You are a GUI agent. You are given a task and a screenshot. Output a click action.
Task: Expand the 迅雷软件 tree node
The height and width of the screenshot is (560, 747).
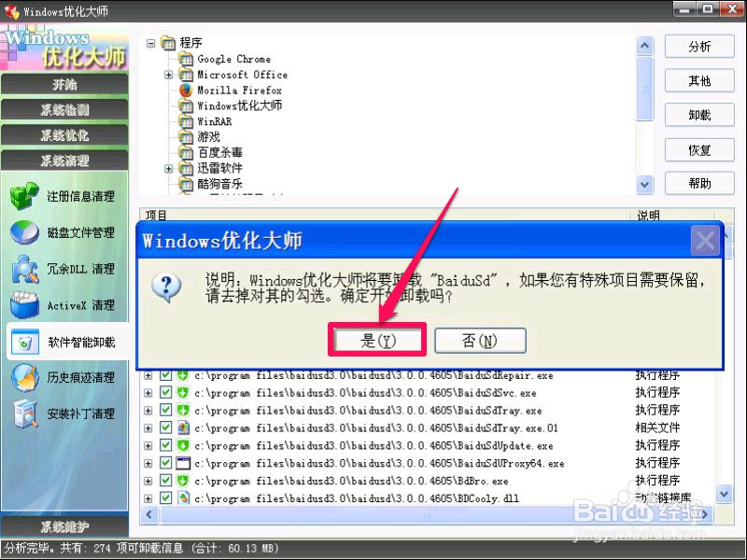tap(168, 169)
